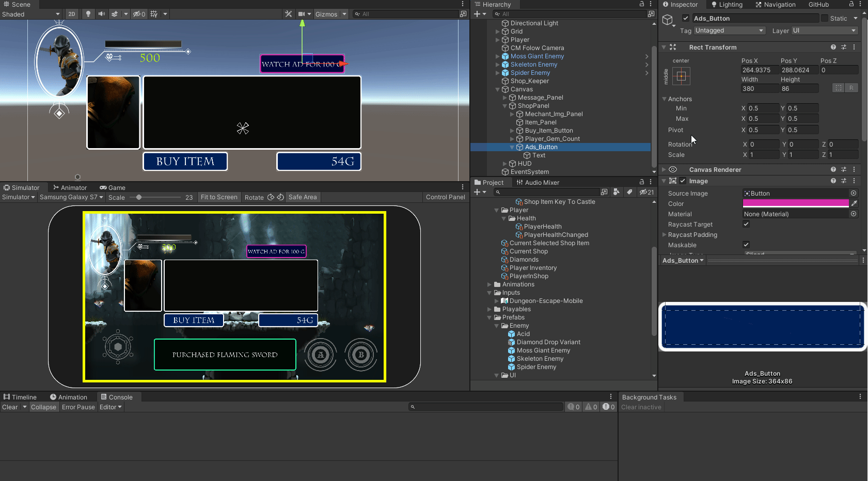
Task: Select EventSystem in the Hierarchy
Action: click(529, 172)
